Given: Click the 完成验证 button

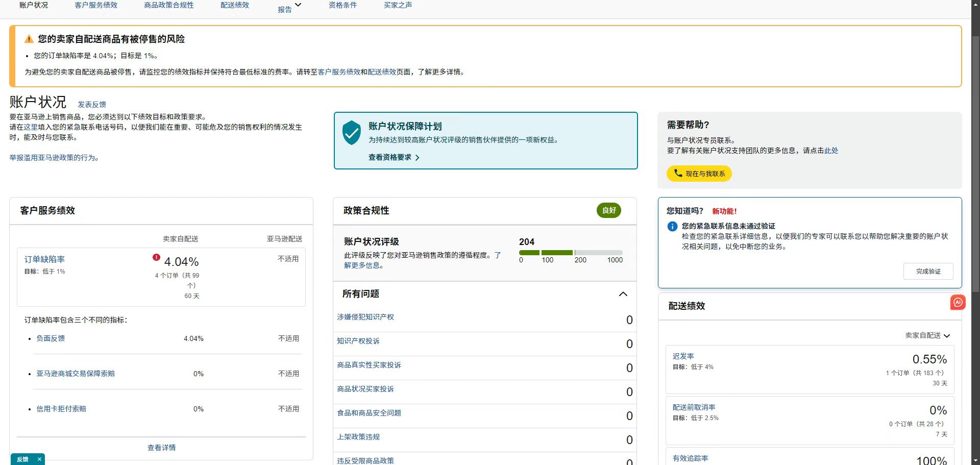Looking at the screenshot, I should click(x=928, y=272).
